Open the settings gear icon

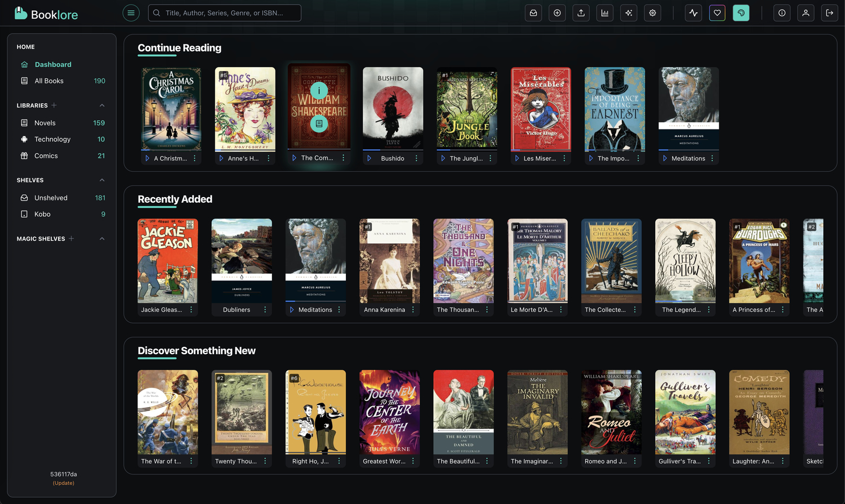click(652, 12)
